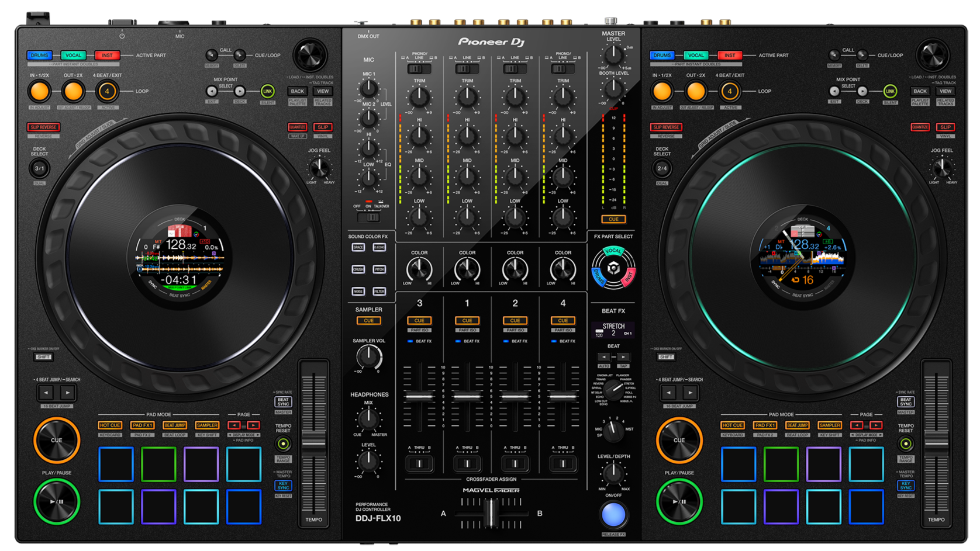Click left deck MIX POINT SELECT left arrow
The width and height of the screenshot is (980, 551).
tap(212, 91)
